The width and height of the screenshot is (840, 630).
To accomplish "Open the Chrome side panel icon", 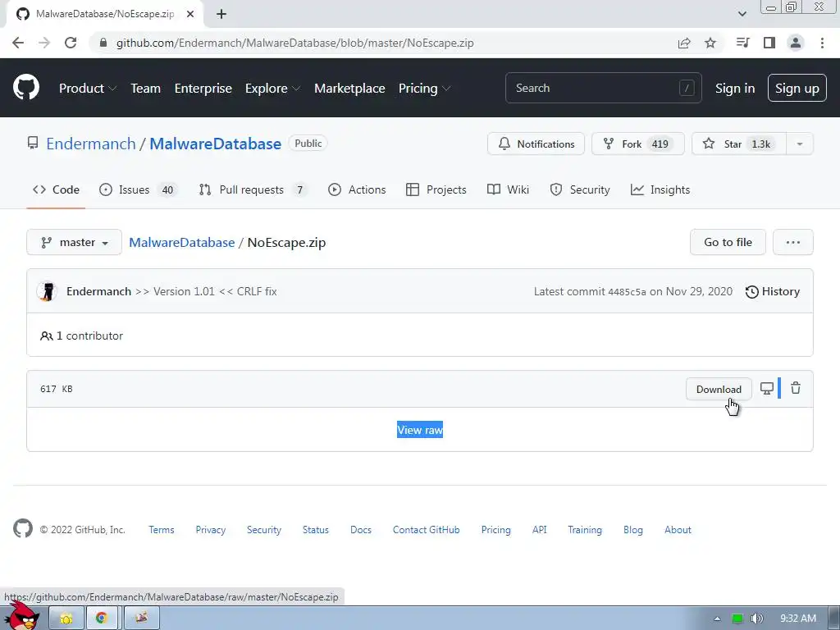I will (769, 43).
